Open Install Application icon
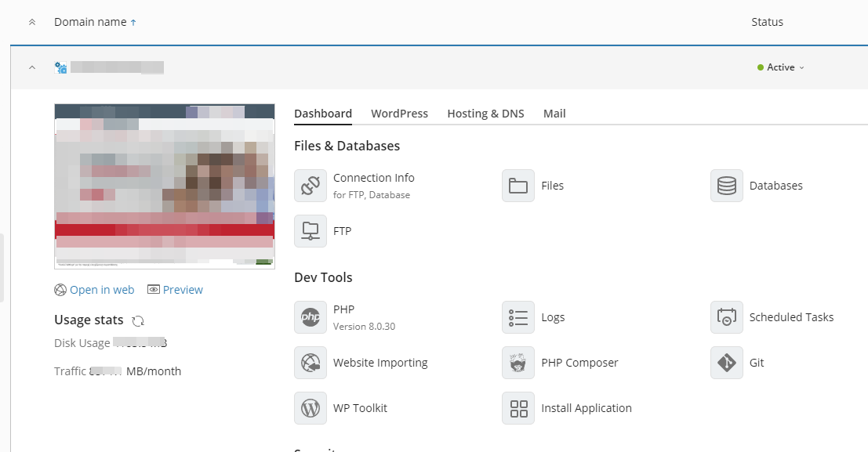Screen dimensions: 868x452 coord(518,408)
